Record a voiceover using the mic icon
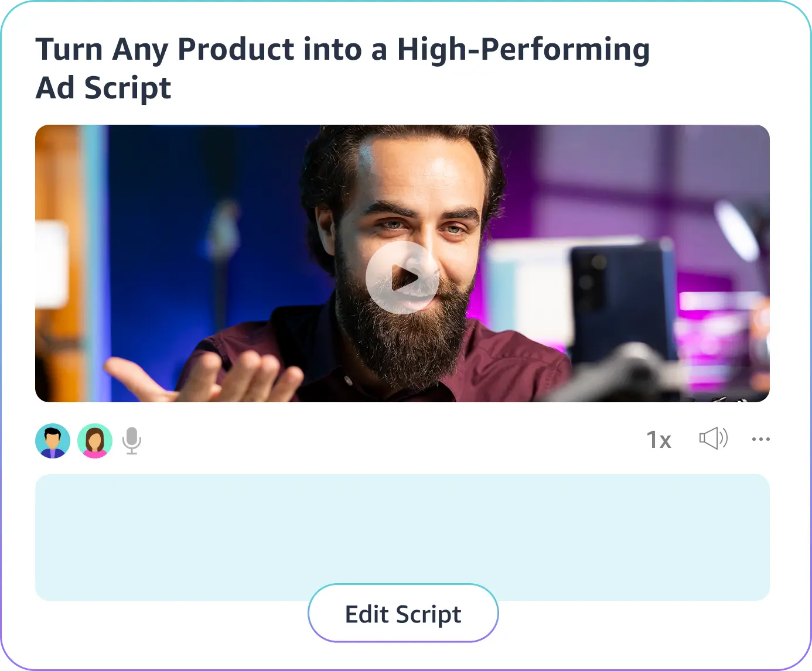The width and height of the screenshot is (812, 671). (132, 441)
